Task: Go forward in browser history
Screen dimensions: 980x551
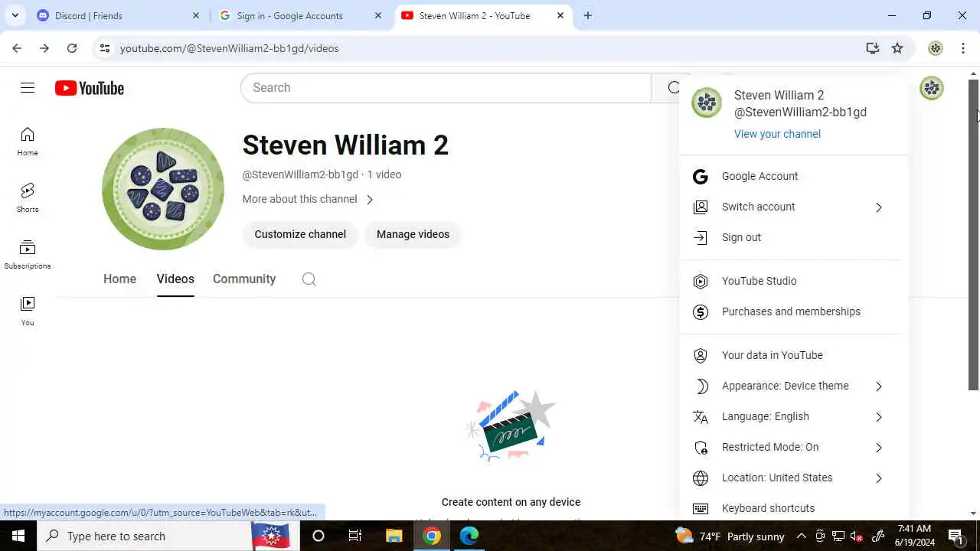Action: tap(44, 48)
